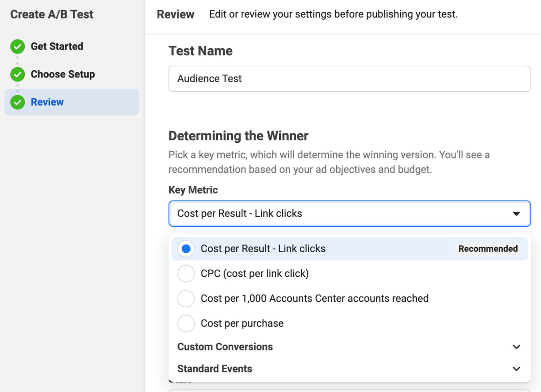This screenshot has width=541, height=392.
Task: Go to the Get Started step
Action: coord(57,46)
